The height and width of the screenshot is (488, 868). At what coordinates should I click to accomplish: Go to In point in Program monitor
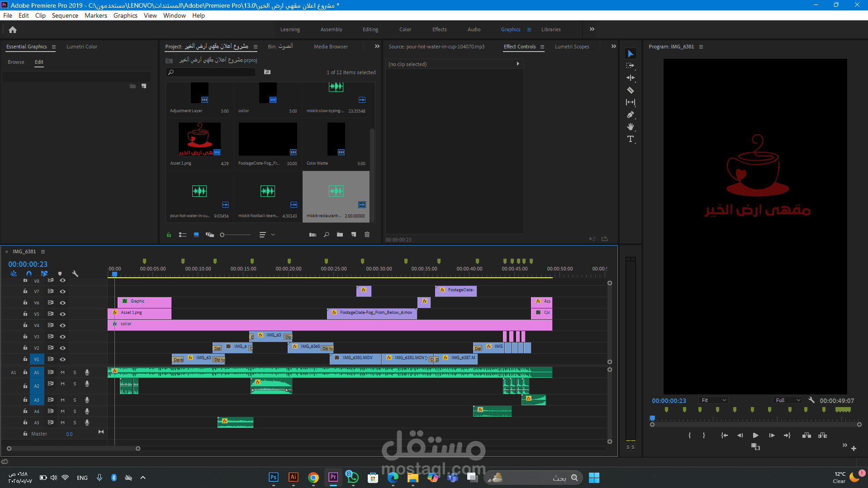tap(724, 436)
